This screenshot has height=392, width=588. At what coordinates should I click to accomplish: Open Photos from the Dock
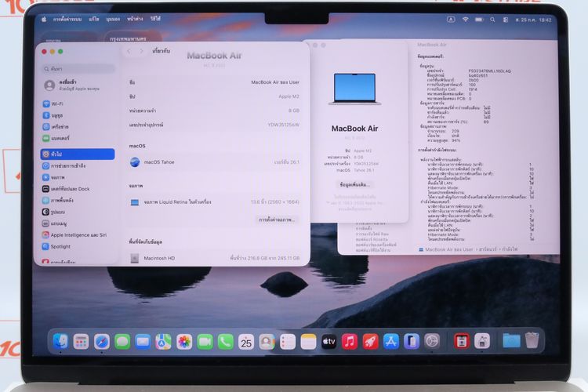pyautogui.click(x=184, y=342)
